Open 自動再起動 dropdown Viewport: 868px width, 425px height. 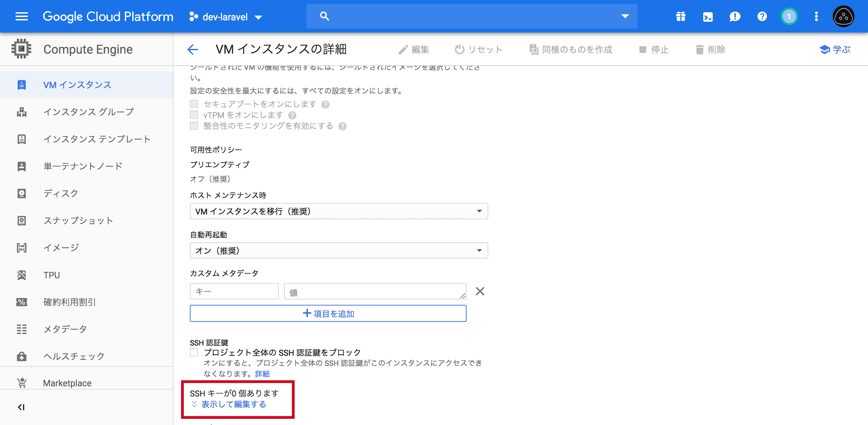coord(339,251)
